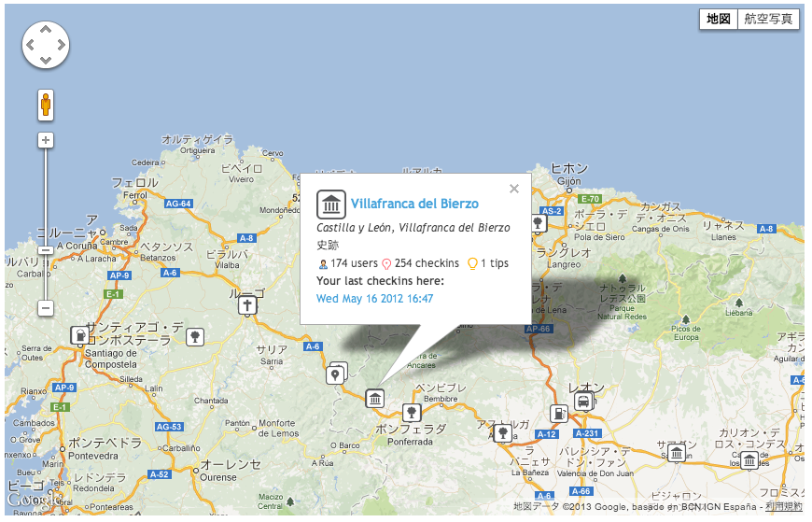Select the monument marker at Carrión de los Condes
Viewport: 812px width, 522px height.
[749, 459]
